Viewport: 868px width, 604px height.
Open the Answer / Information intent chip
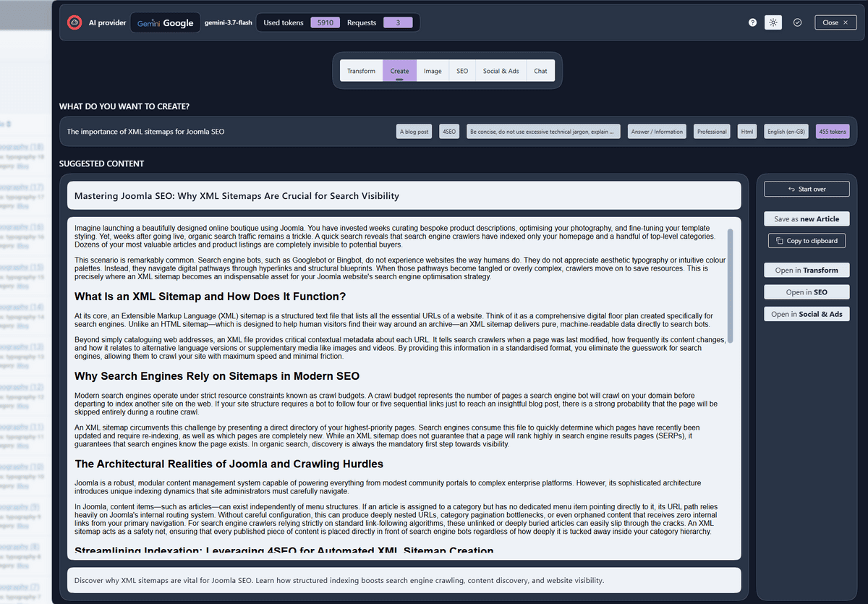657,132
